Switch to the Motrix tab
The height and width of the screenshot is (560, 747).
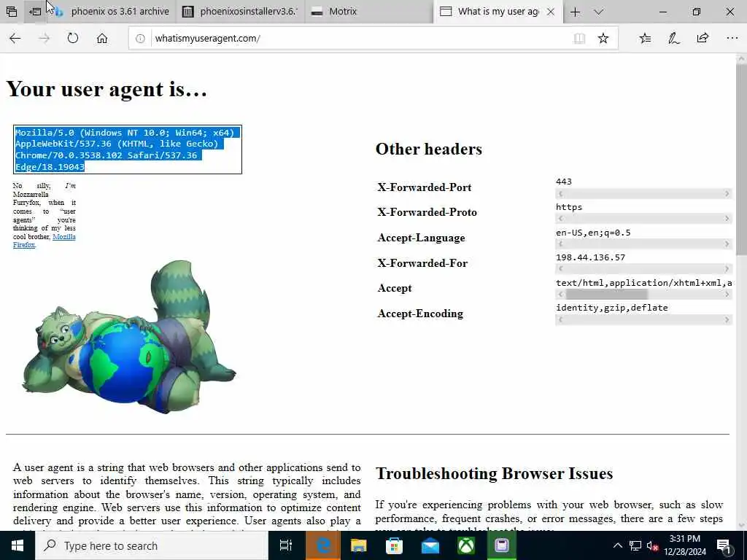[368, 12]
